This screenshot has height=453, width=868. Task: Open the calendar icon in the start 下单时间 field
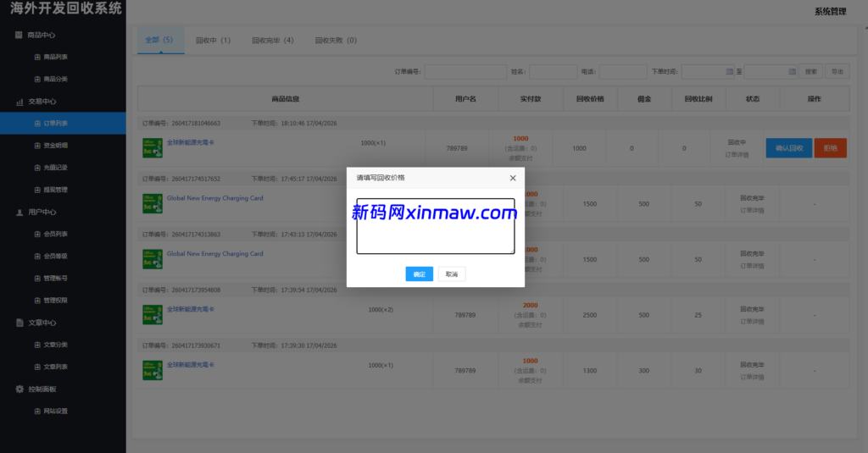(729, 72)
